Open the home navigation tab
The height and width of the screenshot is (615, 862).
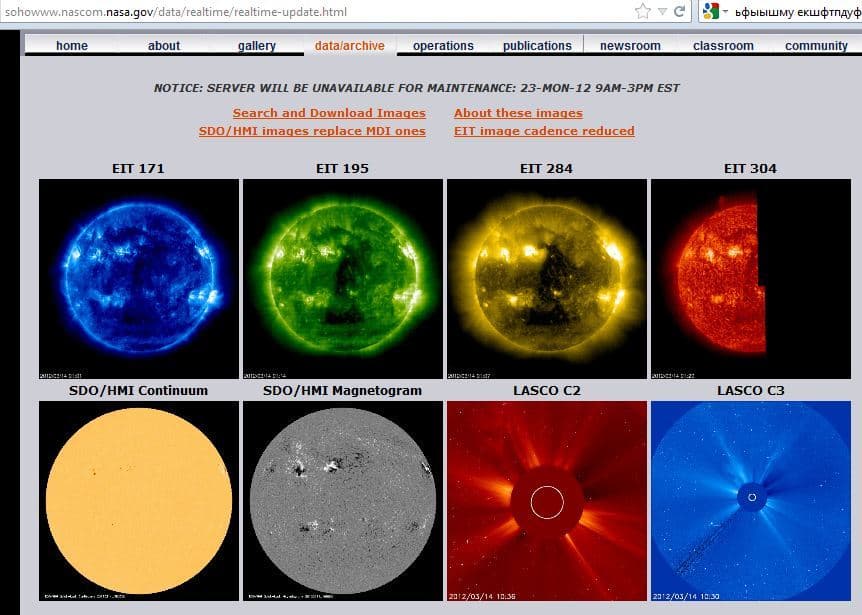(x=71, y=46)
